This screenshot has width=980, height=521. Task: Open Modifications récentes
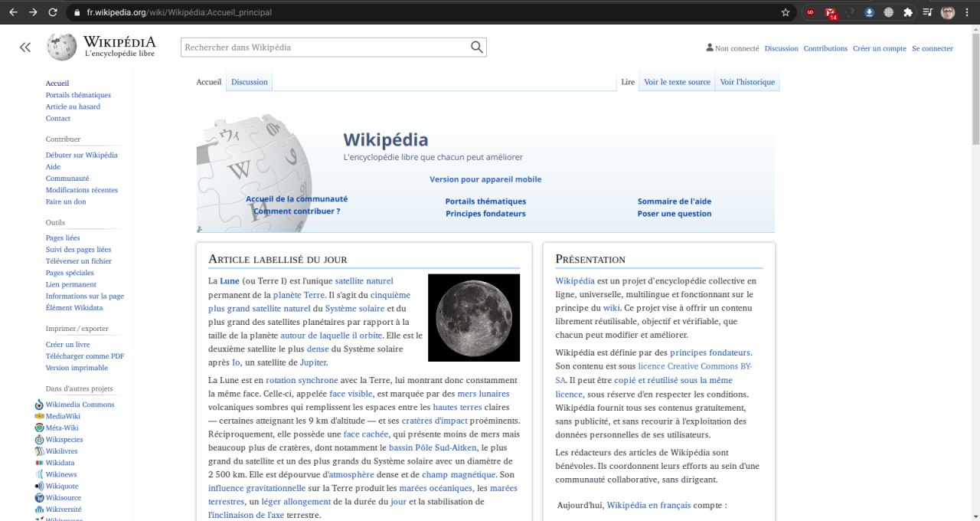coord(81,190)
